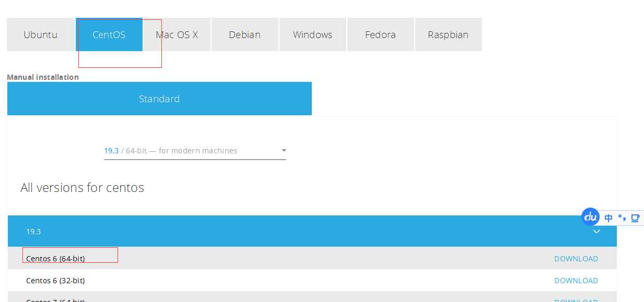Image resolution: width=644 pixels, height=302 pixels.
Task: Switch to the Raspbian tab
Action: 448,35
